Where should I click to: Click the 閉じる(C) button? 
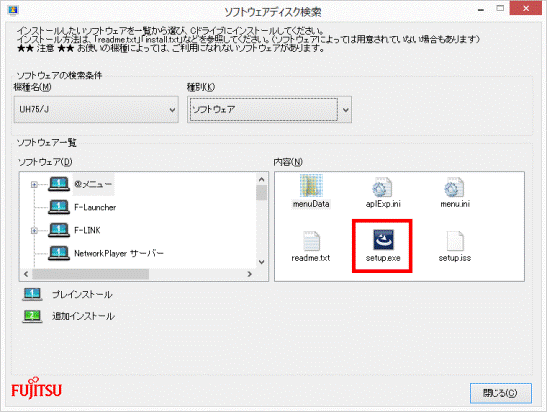click(501, 393)
